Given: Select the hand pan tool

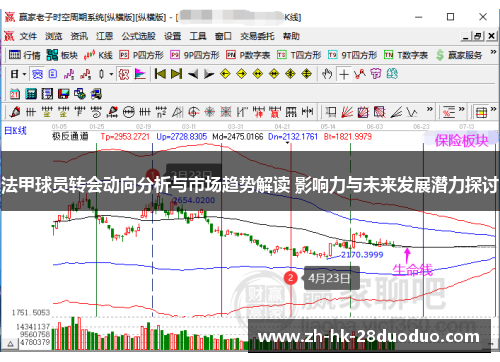Looking at the screenshot, I should [327, 74].
